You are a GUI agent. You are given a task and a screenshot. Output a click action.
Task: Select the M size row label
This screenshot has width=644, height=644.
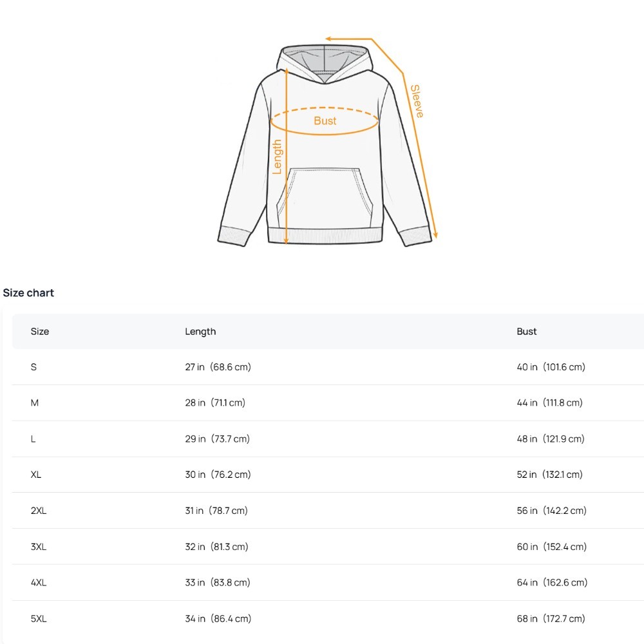(x=35, y=402)
